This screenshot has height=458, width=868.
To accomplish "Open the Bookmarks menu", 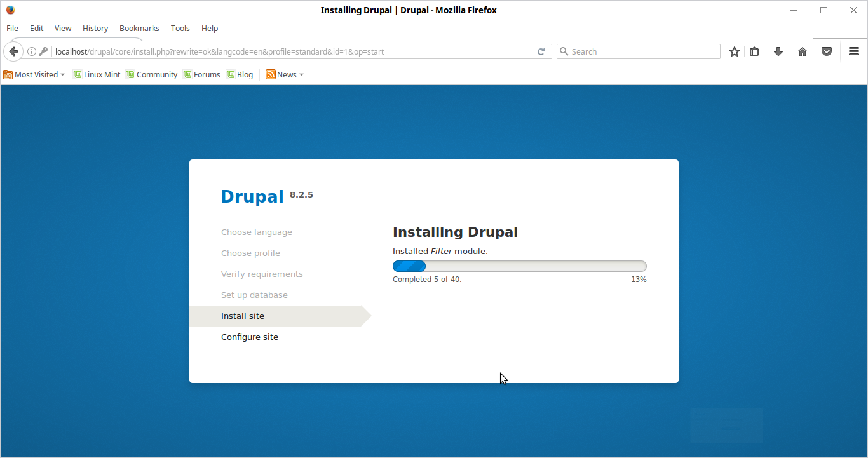I will [139, 28].
